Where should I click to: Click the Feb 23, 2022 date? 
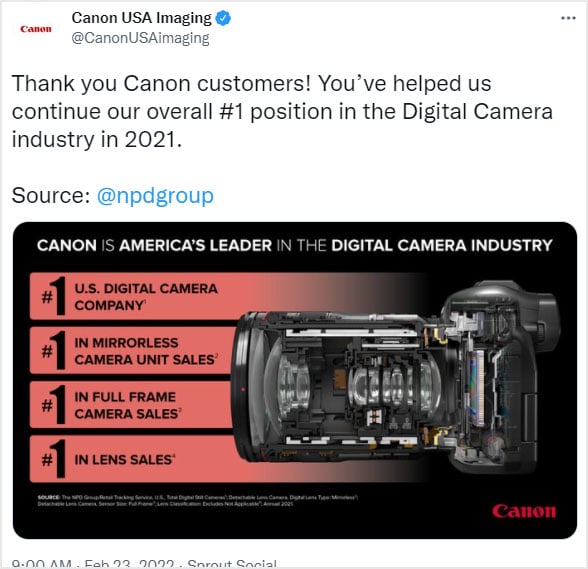(129, 563)
